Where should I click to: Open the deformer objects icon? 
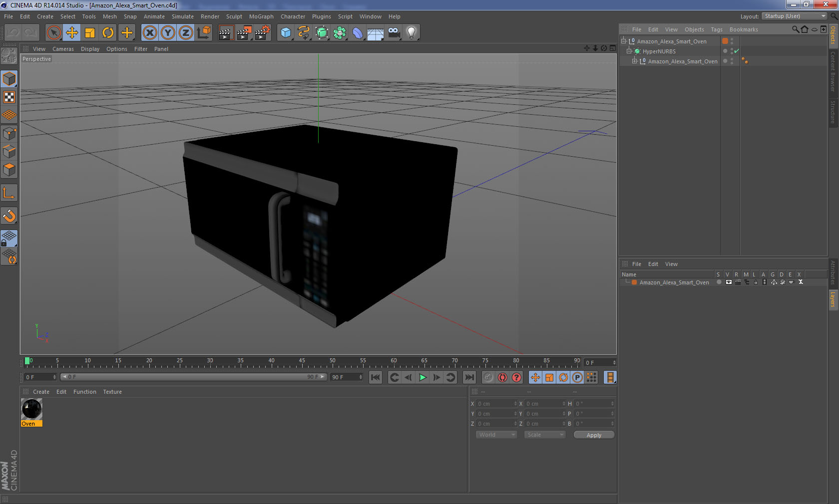(358, 33)
